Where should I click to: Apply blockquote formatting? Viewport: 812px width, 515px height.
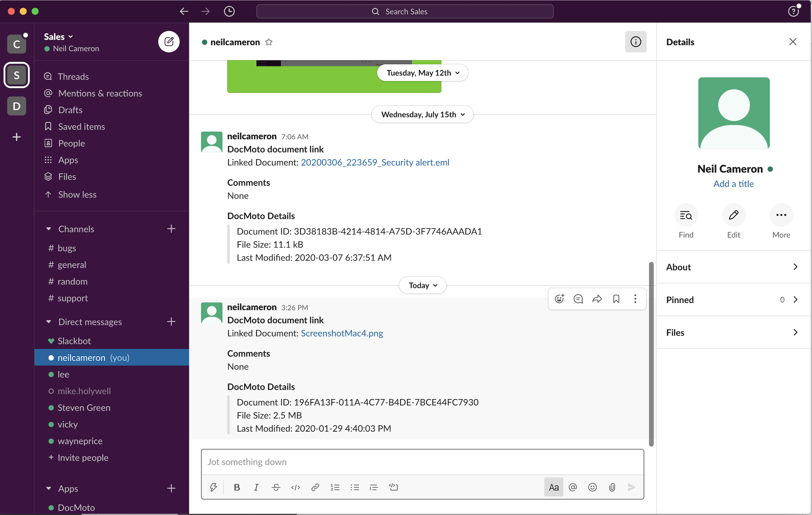pos(374,487)
